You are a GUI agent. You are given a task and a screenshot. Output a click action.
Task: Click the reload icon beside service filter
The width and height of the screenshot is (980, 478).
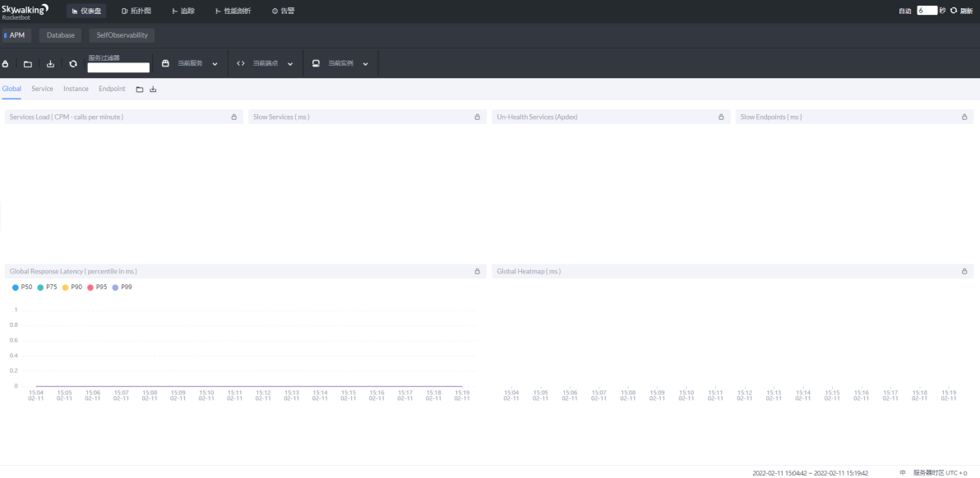73,63
